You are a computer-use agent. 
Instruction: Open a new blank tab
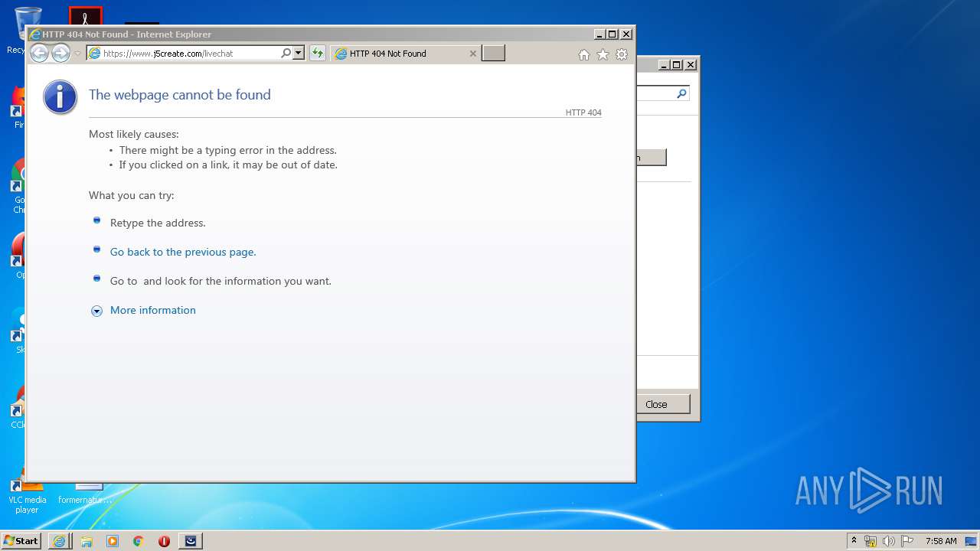(493, 53)
